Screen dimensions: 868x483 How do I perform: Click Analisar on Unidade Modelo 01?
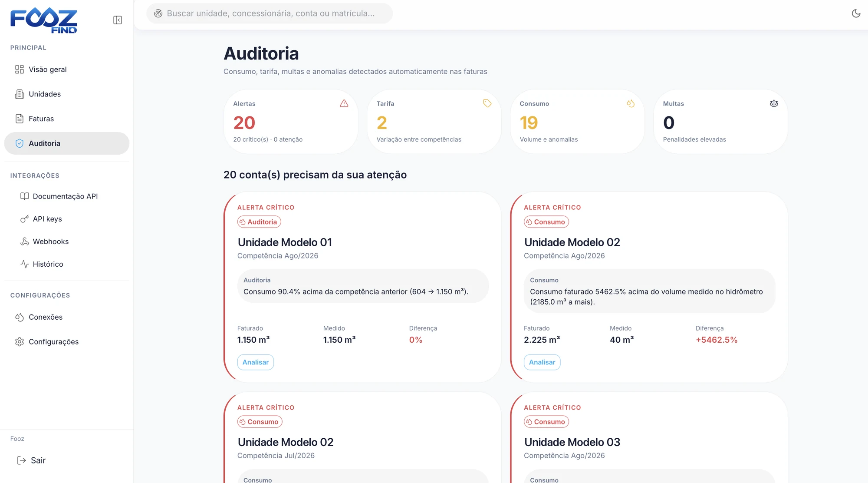(256, 362)
